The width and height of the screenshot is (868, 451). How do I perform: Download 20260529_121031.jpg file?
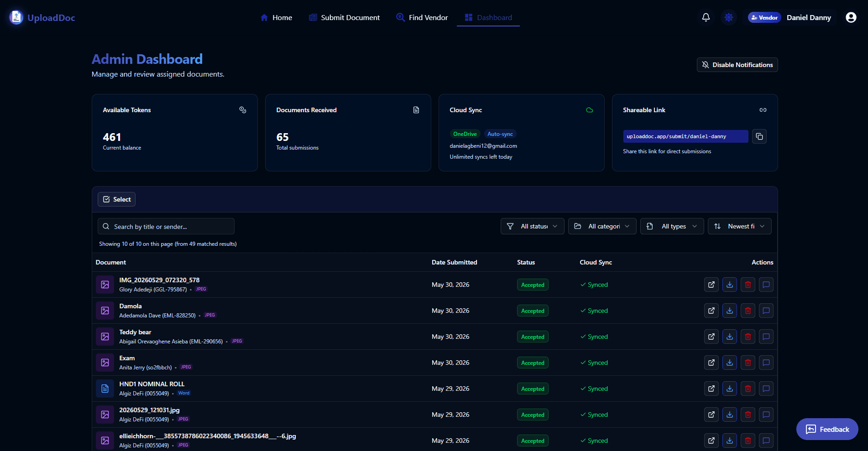point(729,415)
